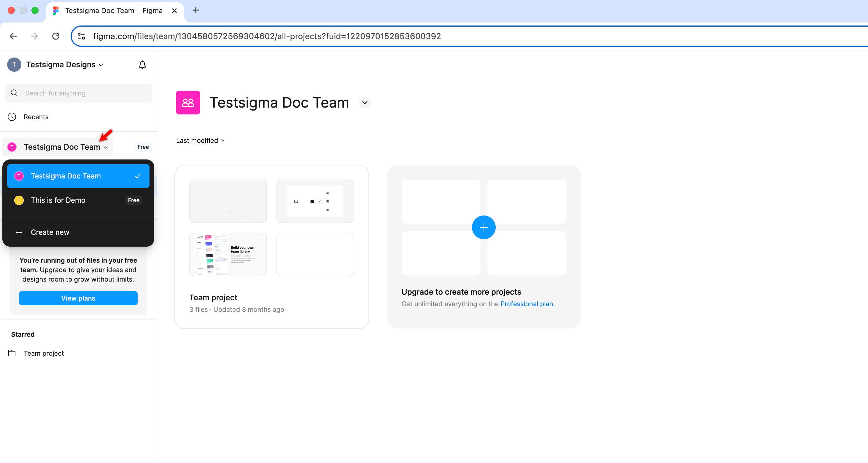
Task: Click the blue plus to create project
Action: (484, 227)
